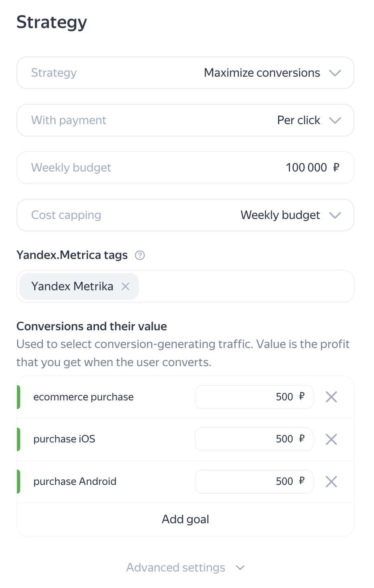
Task: Open the With payment dropdown
Action: (x=185, y=120)
